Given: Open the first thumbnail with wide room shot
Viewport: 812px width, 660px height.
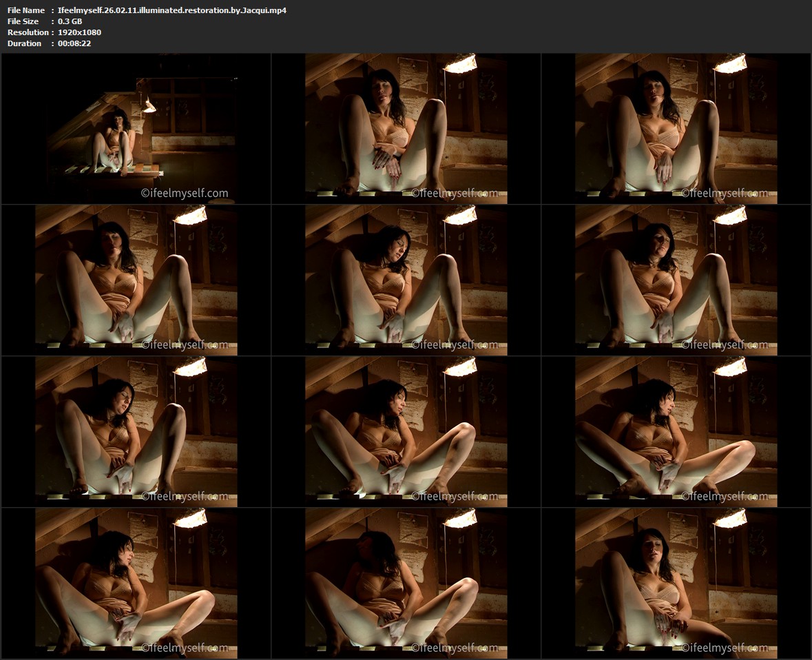Looking at the screenshot, I should (x=136, y=129).
